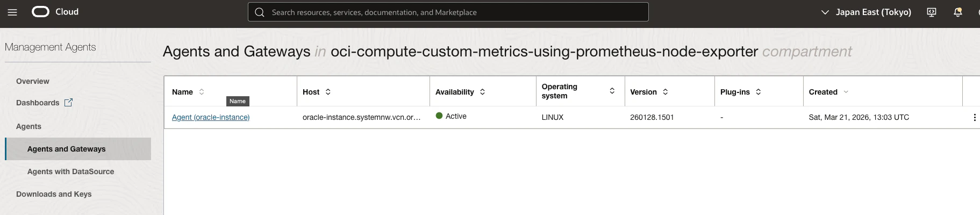Open actions menu for Agent (oracle-instance) row
980x215 pixels.
click(974, 117)
